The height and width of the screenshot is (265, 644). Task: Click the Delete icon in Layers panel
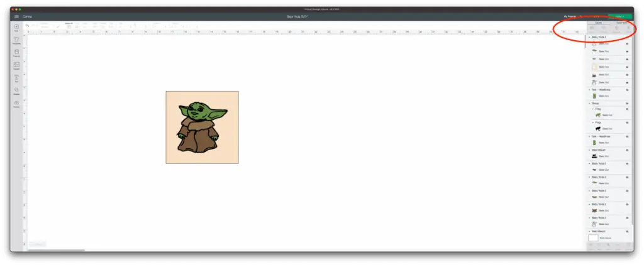628,29
